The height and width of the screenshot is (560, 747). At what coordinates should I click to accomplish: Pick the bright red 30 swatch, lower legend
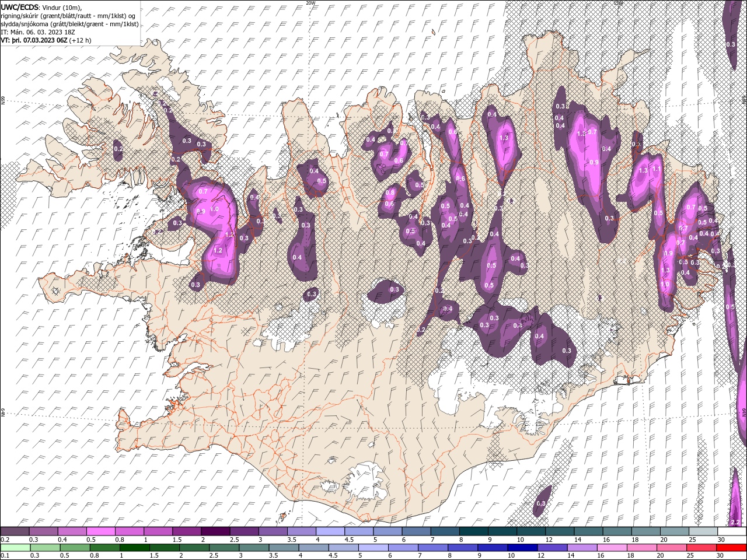[x=732, y=548]
